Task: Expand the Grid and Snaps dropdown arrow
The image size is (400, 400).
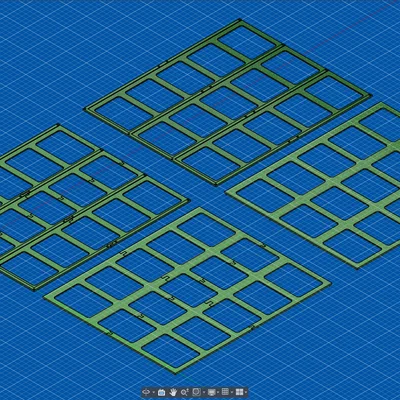Action: (232, 392)
